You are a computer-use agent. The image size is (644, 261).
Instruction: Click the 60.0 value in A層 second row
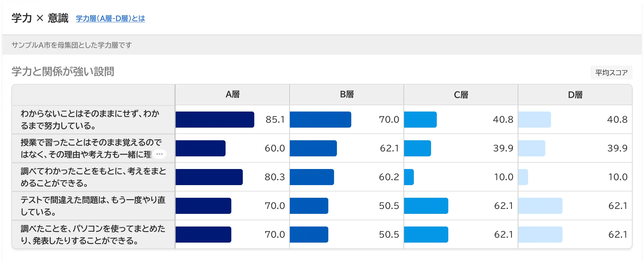(x=275, y=148)
